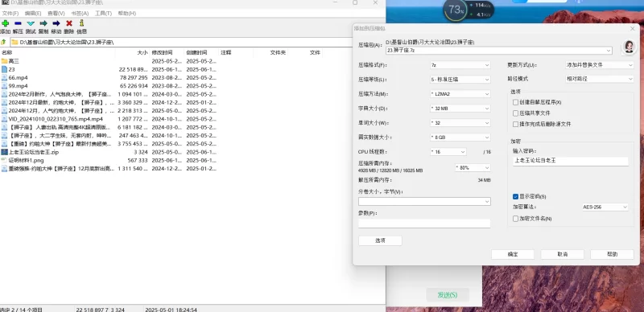Click the file icon of the row named 23
Screen dimensions: 644x312
pyautogui.click(x=4, y=69)
